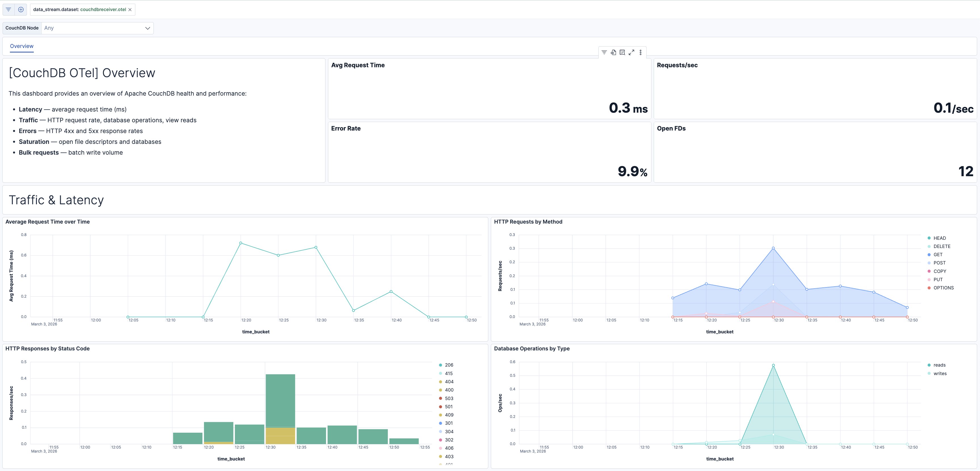Filter panel data on Avg Request Time
980x471 pixels.
tap(604, 52)
